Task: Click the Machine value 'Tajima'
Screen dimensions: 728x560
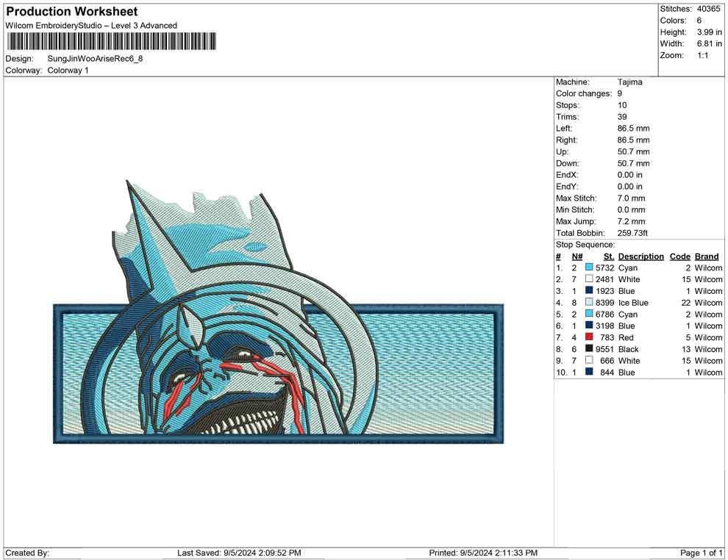Action: coord(630,82)
